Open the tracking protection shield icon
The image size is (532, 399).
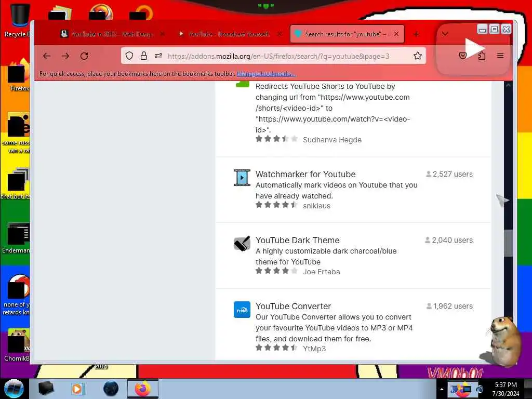point(129,56)
